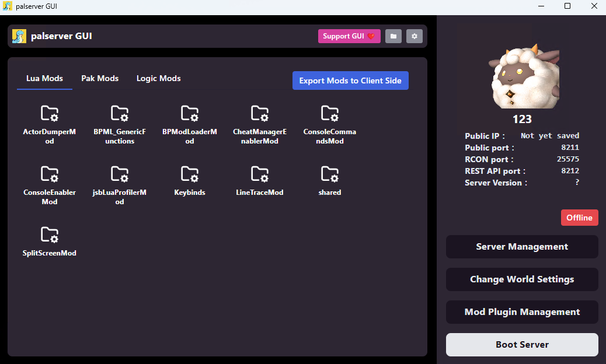Screen dimensions: 606x364
Task: Open the SplitScreenMod folder
Action: pos(50,235)
